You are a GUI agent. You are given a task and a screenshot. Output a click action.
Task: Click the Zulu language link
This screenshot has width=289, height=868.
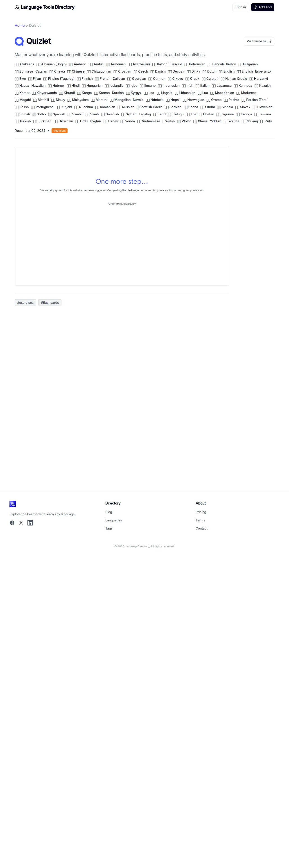pyautogui.click(x=266, y=122)
